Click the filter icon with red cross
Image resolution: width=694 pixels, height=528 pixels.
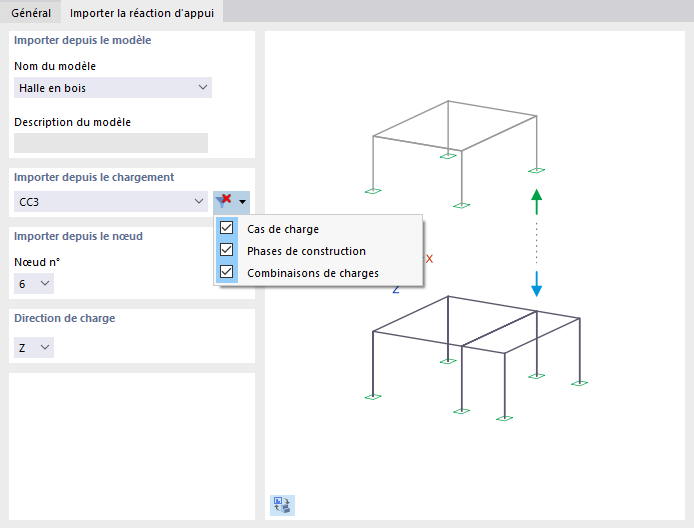(224, 201)
